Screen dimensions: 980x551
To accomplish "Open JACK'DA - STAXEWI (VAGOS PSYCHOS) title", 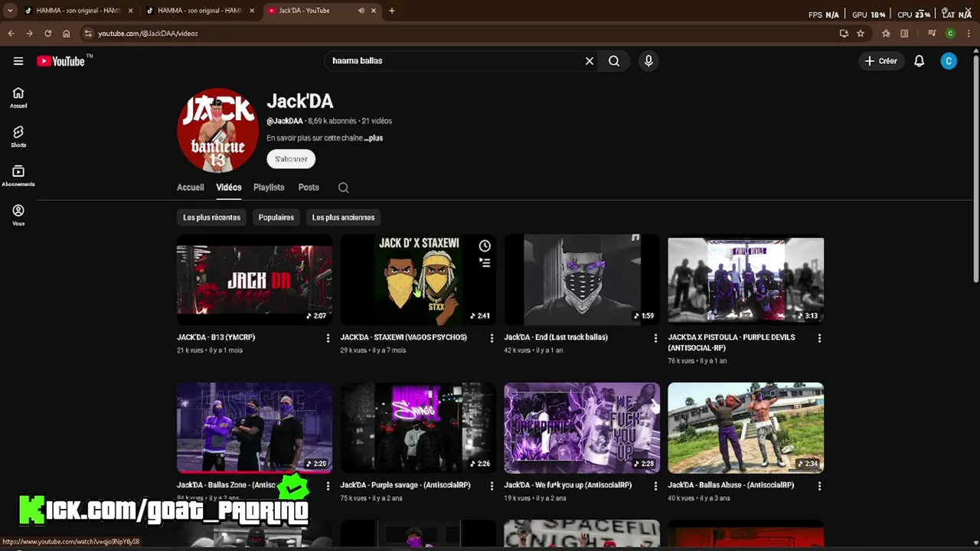I will tap(403, 337).
